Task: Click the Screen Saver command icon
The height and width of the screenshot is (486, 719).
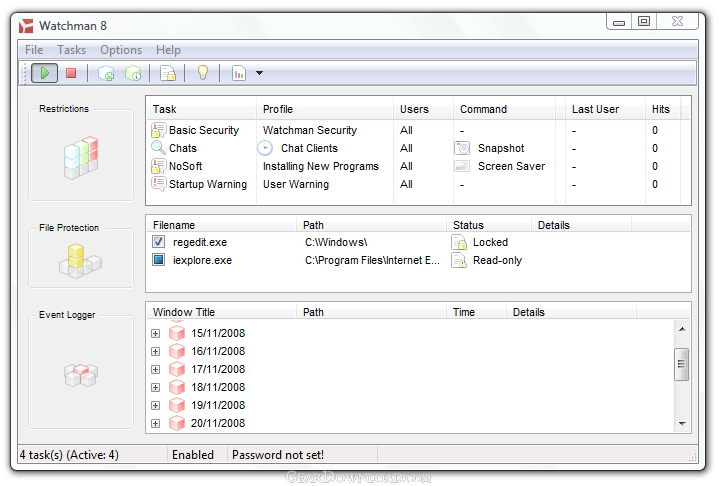Action: pyautogui.click(x=462, y=166)
